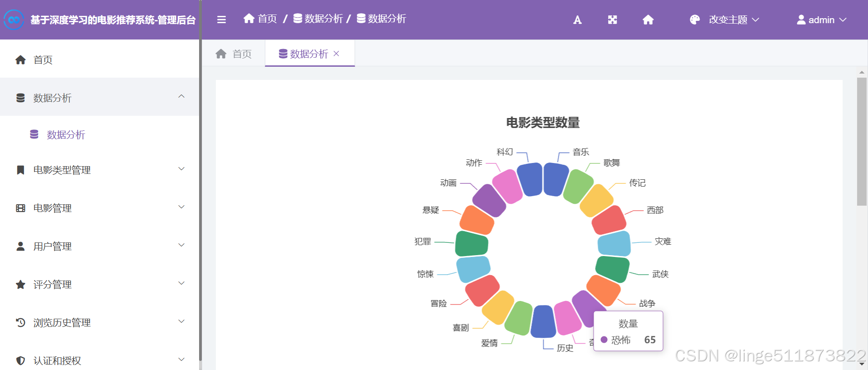This screenshot has width=868, height=370.
Task: Click the home icon in breadcrumb
Action: [x=249, y=18]
